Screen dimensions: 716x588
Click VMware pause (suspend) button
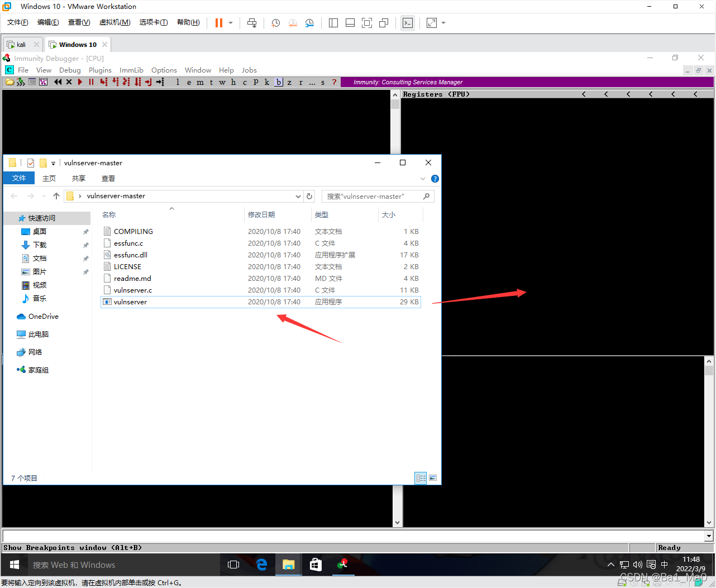[219, 23]
